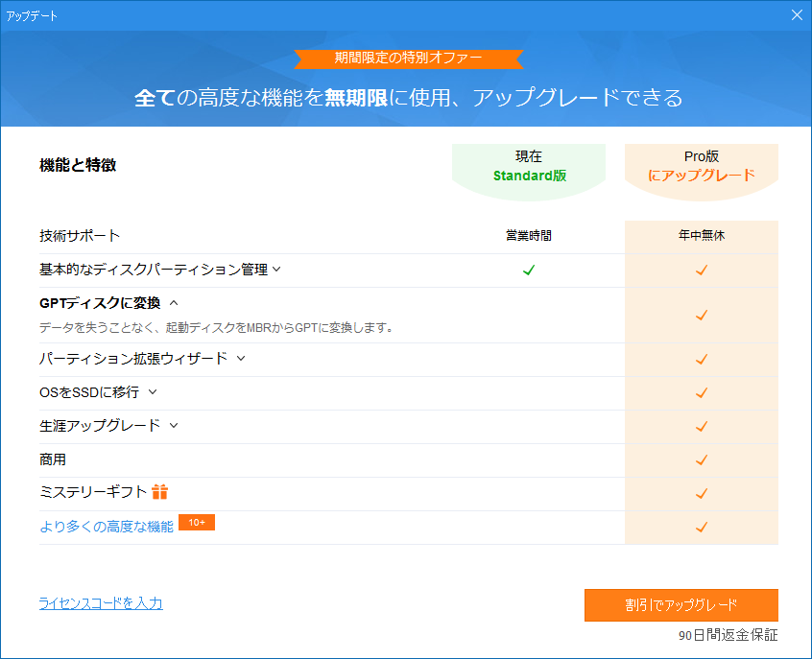Click the 割引でアップグレード button
The height and width of the screenshot is (659, 812).
681,604
